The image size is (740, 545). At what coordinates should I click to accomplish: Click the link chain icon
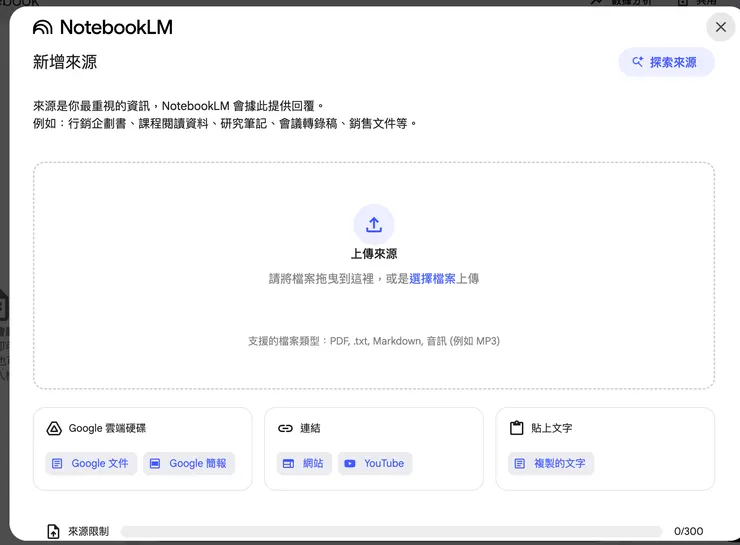coord(285,428)
